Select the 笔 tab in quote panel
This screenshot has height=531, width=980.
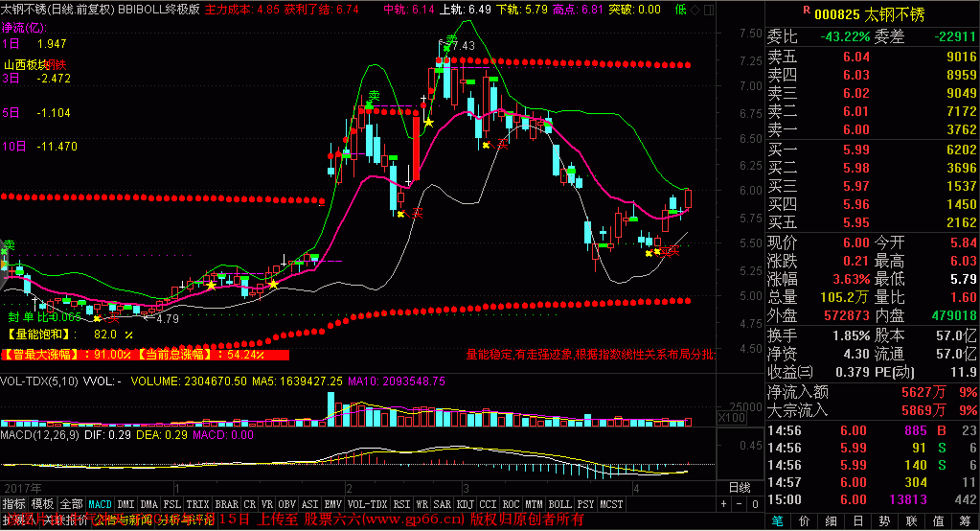tap(778, 521)
